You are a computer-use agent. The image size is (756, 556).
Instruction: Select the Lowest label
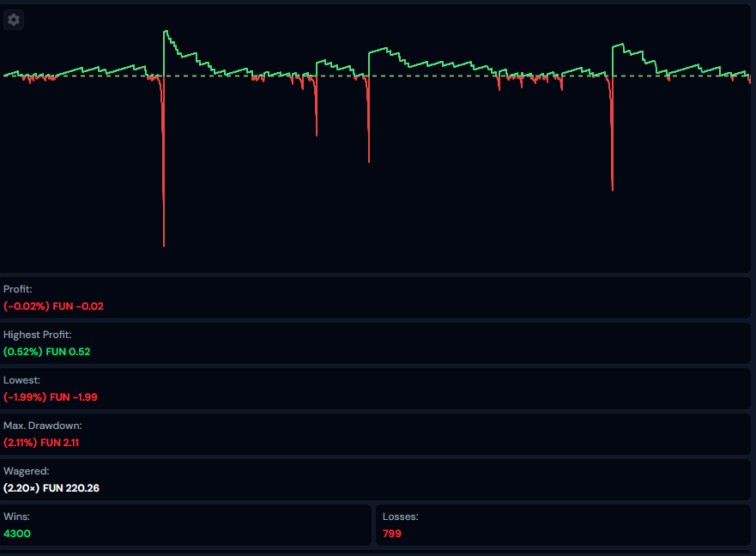pyautogui.click(x=21, y=379)
